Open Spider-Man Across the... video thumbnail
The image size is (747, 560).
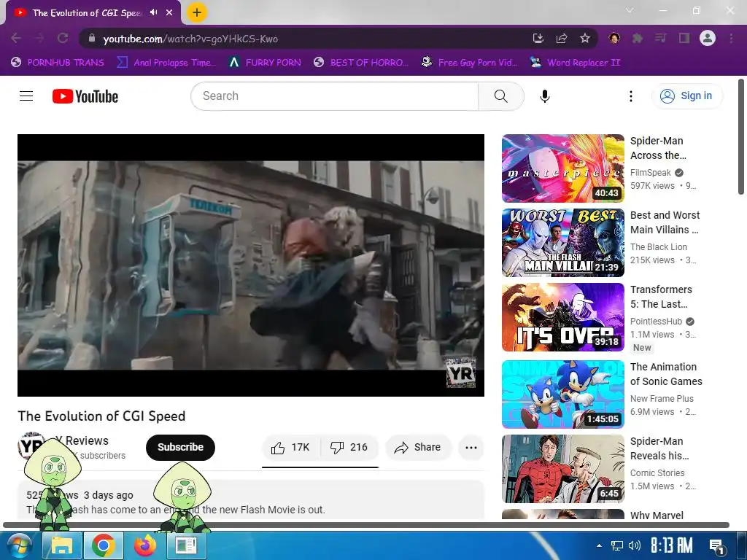click(x=562, y=168)
